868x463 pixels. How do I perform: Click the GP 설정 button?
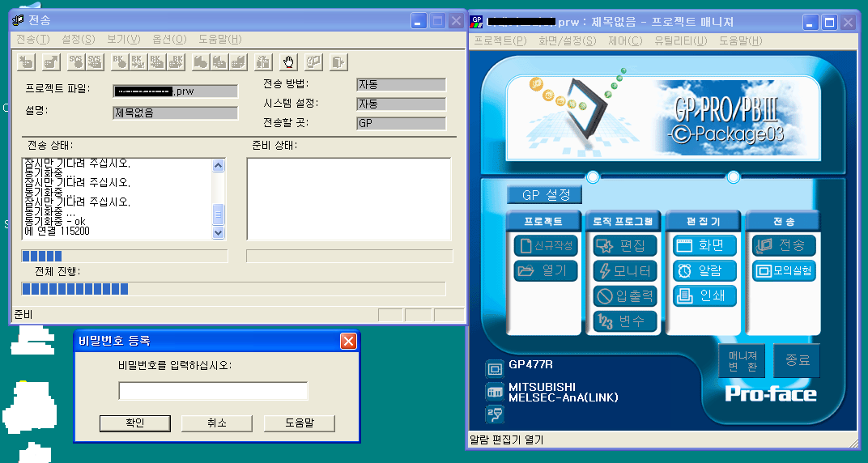(545, 195)
